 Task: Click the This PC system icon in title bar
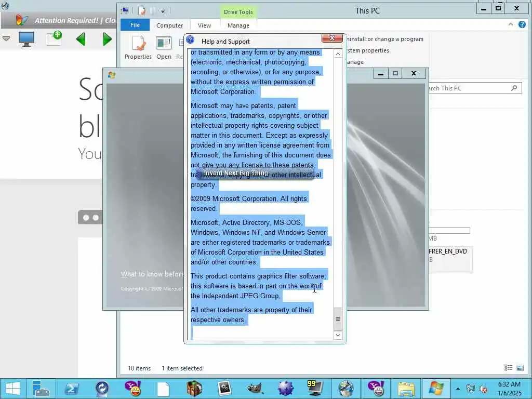point(125,10)
